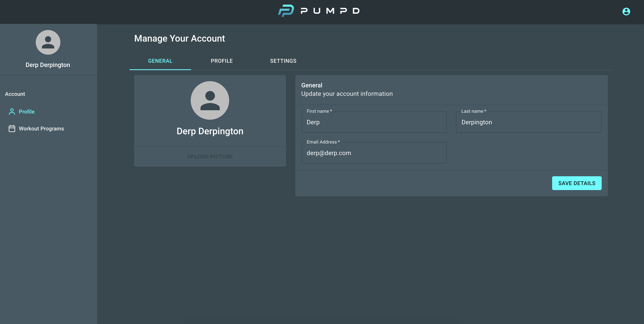Viewport: 644px width, 324px height.
Task: Select the GENERAL tab
Action: coord(160,61)
